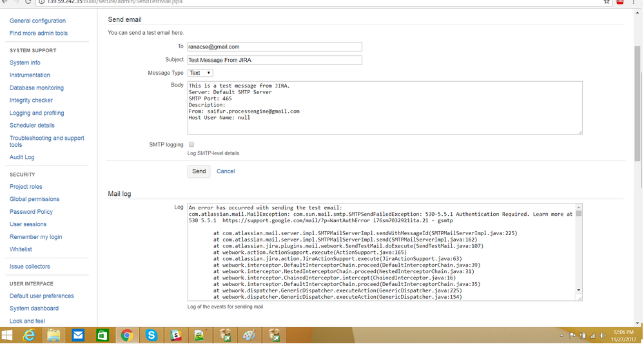
Task: Click 'Log of the events for sending mail.' text
Action: 226,307
